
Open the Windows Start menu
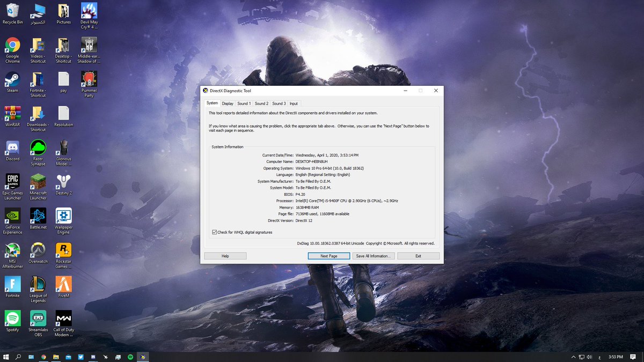click(6, 357)
